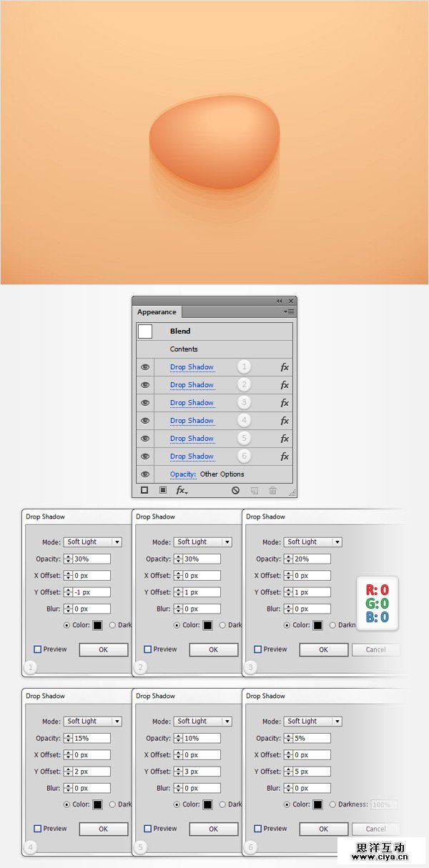The width and height of the screenshot is (429, 868).
Task: Click Add New Fill icon in Appearance panel
Action: tap(162, 490)
